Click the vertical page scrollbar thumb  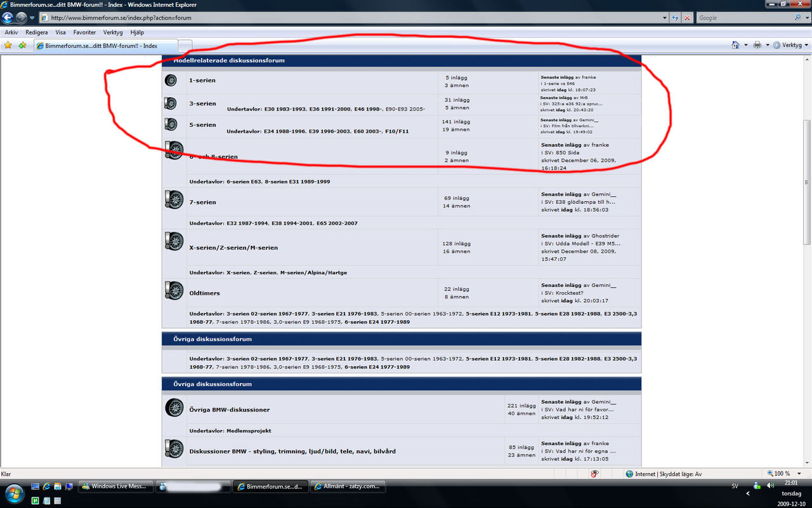click(807, 182)
